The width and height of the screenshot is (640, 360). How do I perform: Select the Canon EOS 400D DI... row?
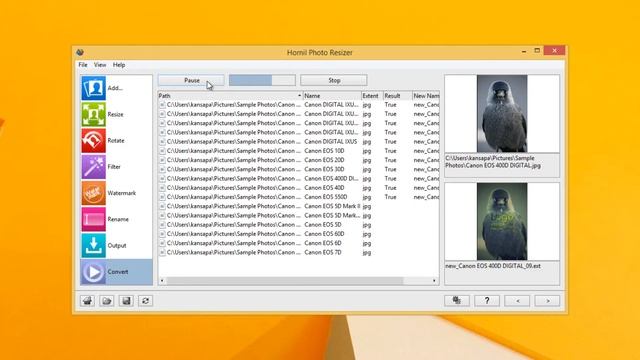tap(299, 178)
